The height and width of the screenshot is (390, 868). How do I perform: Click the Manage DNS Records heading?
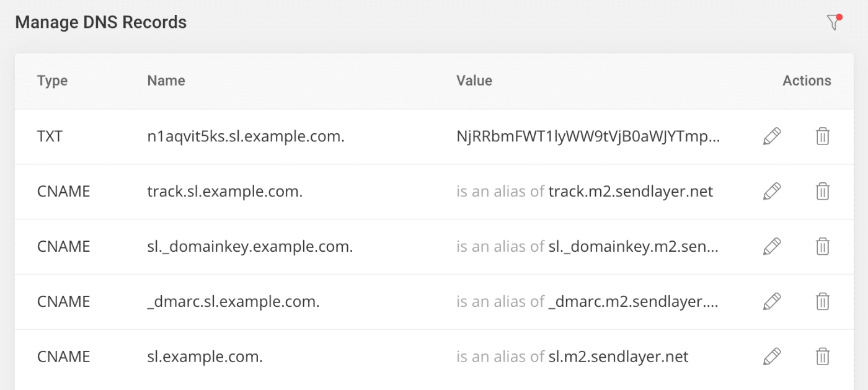click(x=102, y=22)
